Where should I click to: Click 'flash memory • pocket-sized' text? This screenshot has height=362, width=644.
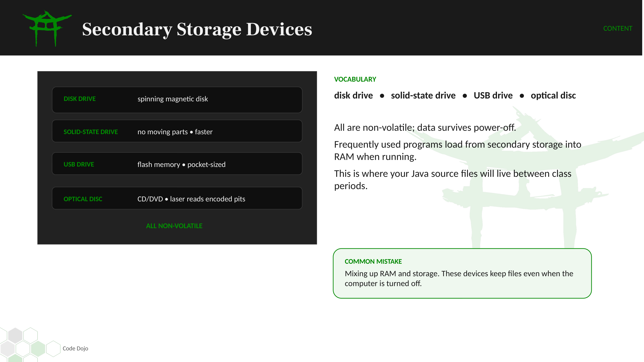[x=181, y=164]
